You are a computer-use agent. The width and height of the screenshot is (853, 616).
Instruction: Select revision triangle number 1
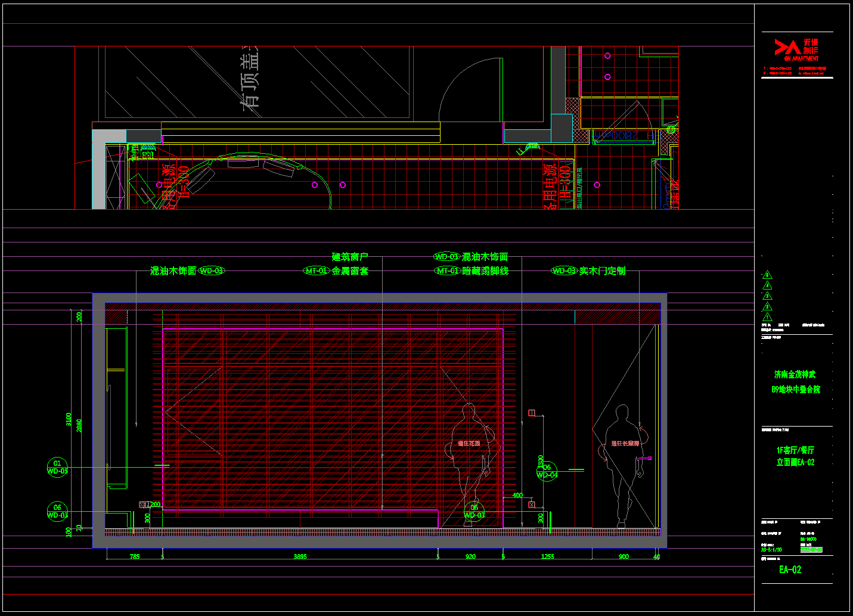(x=767, y=317)
